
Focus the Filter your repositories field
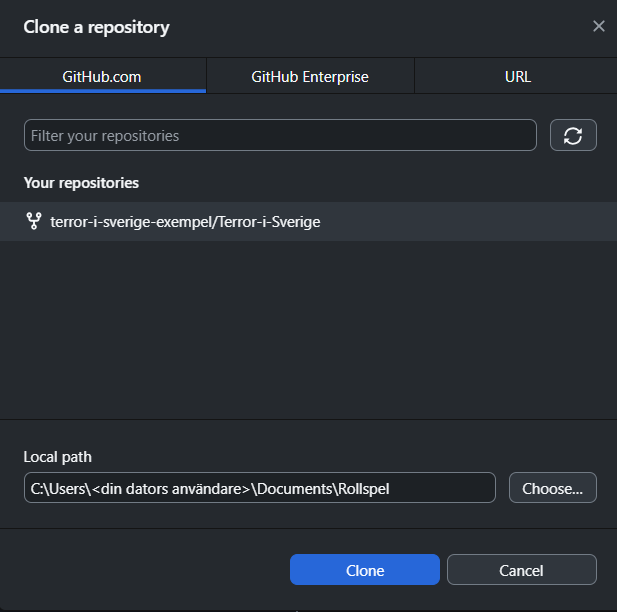pos(280,135)
